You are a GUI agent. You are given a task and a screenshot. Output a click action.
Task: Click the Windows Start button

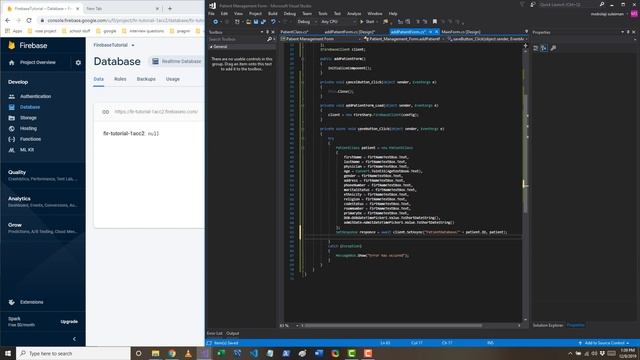(8, 353)
